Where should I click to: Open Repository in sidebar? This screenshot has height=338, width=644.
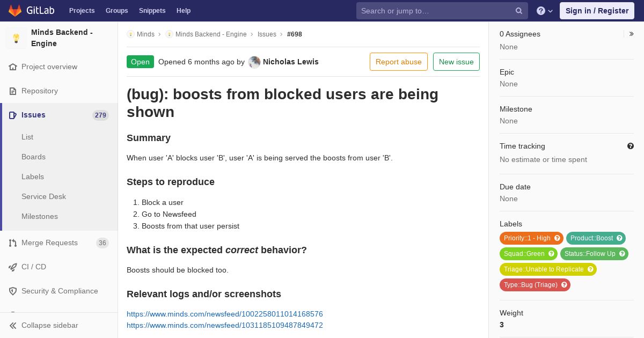click(40, 91)
